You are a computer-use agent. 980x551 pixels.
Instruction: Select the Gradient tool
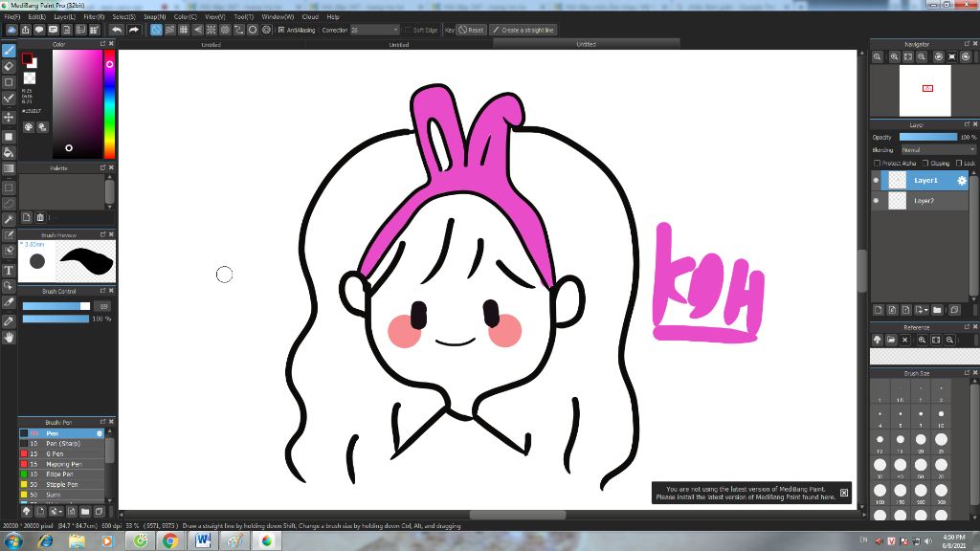(9, 168)
